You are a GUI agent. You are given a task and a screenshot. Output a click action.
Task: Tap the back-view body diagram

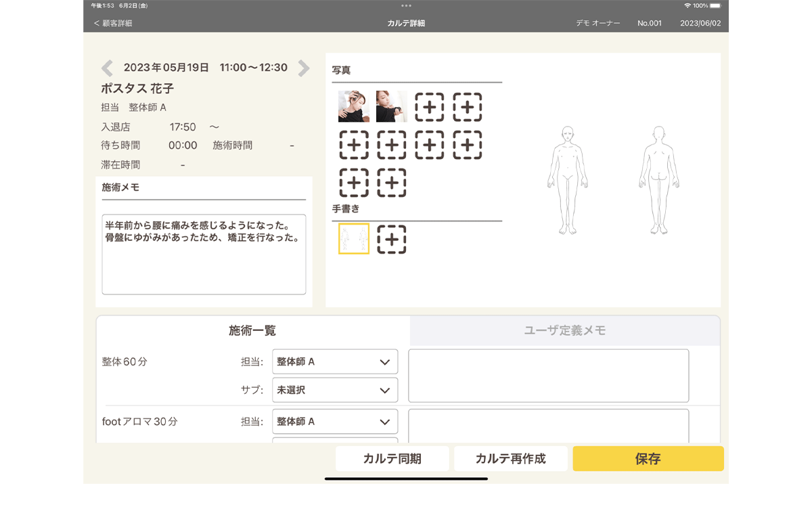tap(659, 180)
